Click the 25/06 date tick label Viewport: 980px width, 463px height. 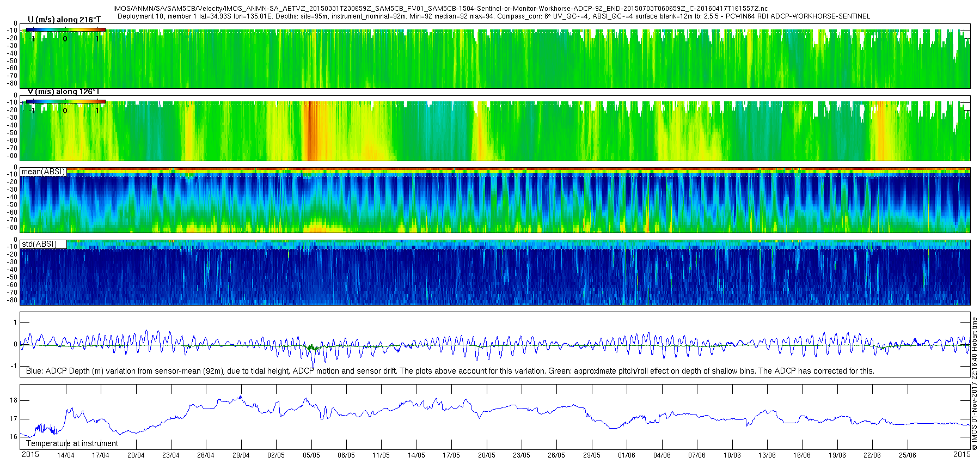tap(907, 455)
